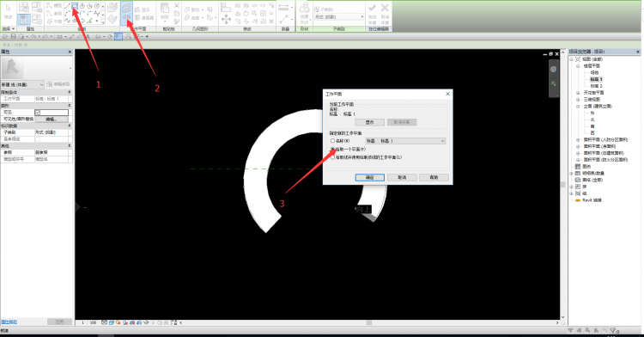The image size is (644, 337).
Task: Pick the Line draw tool
Action: pyautogui.click(x=67, y=6)
